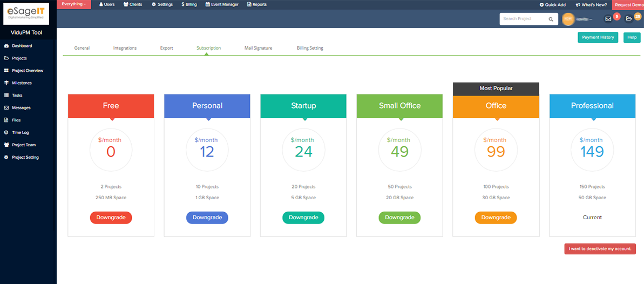
Task: Click the '100 Projects' text
Action: (x=496, y=187)
